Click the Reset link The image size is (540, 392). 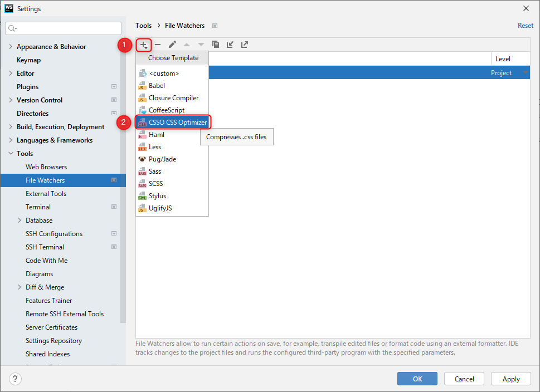point(526,26)
